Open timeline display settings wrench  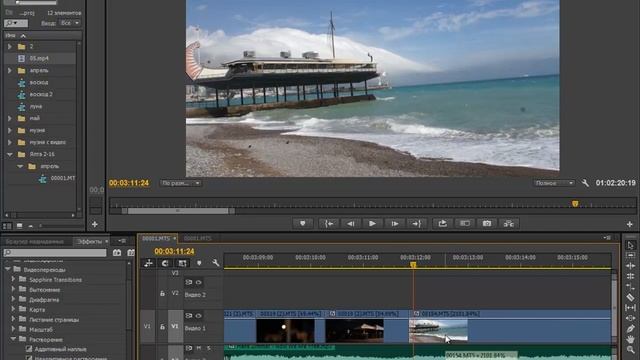[x=216, y=263]
